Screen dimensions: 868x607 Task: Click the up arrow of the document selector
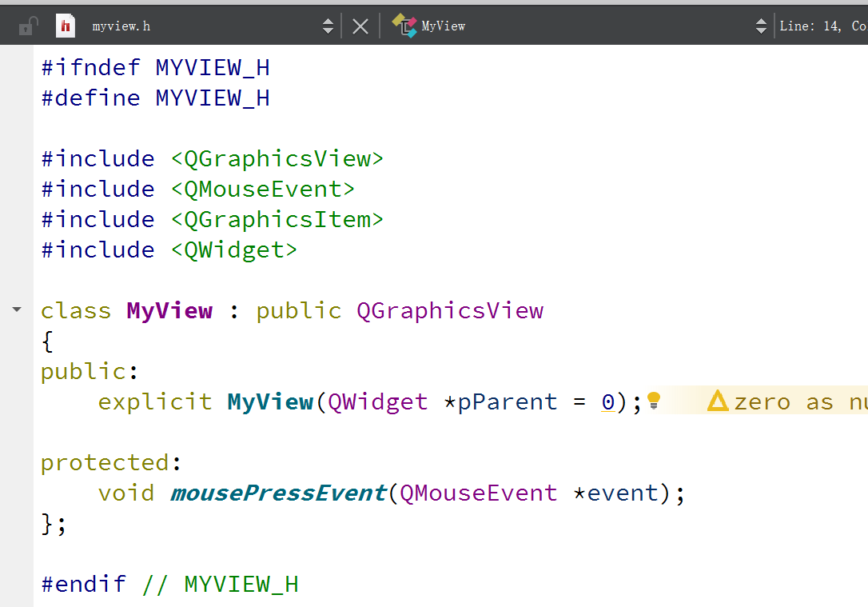pos(328,21)
